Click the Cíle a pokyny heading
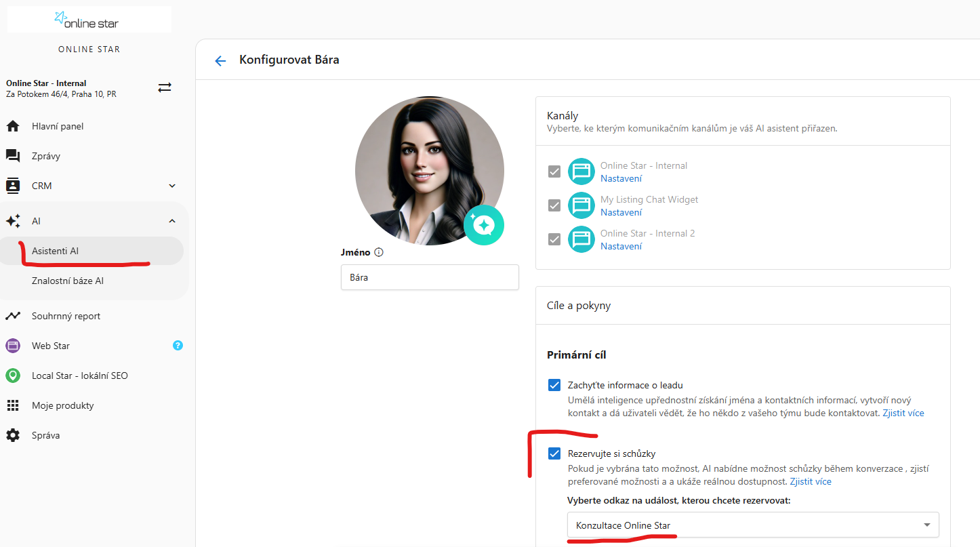This screenshot has height=547, width=980. [579, 306]
